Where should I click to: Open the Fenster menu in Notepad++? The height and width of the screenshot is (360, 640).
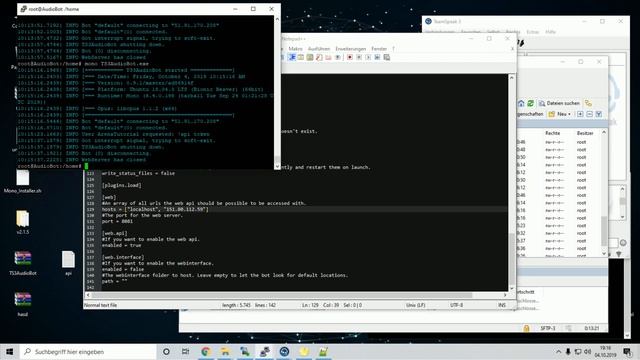[x=379, y=49]
